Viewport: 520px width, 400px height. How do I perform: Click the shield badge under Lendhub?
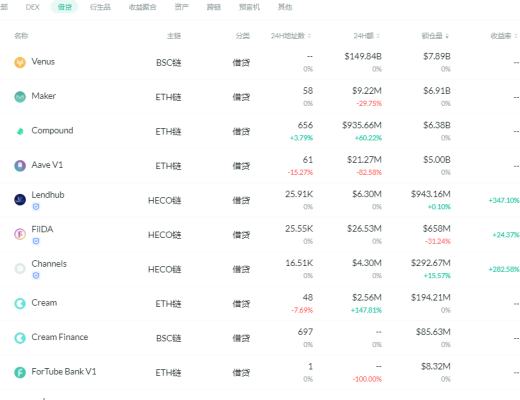pyautogui.click(x=36, y=207)
